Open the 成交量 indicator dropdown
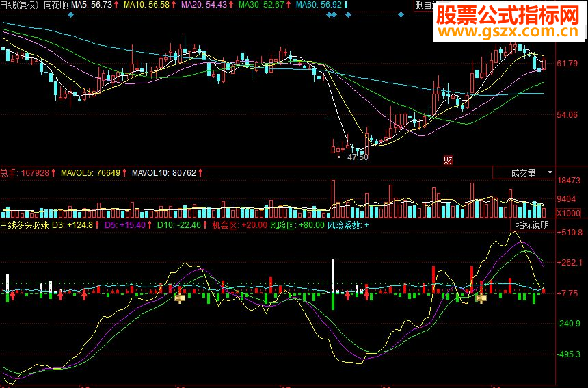 point(524,173)
